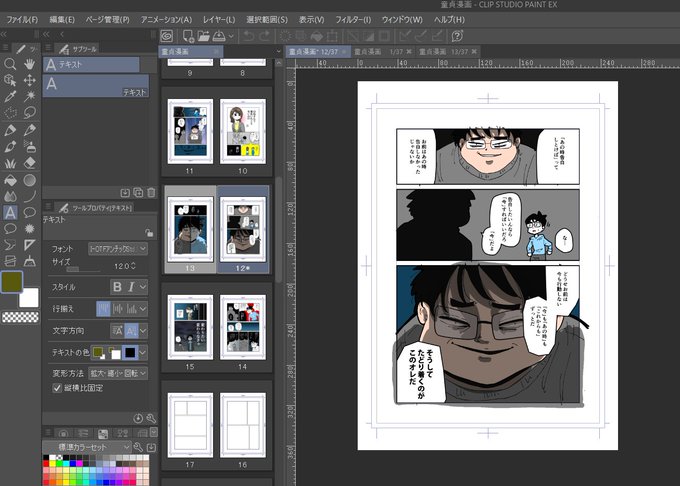Set the third 行揃え alignment option
This screenshot has width=680, height=486.
pyautogui.click(x=131, y=309)
